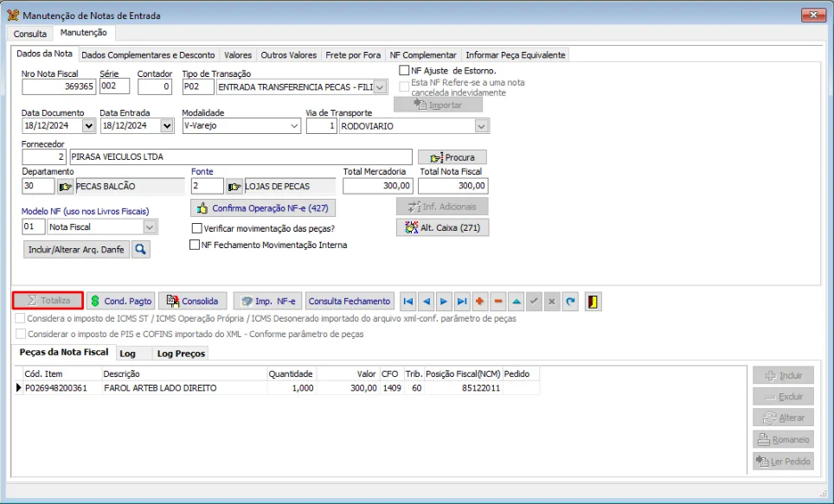Click the Consolida button
The height and width of the screenshot is (504, 834).
coord(193,301)
